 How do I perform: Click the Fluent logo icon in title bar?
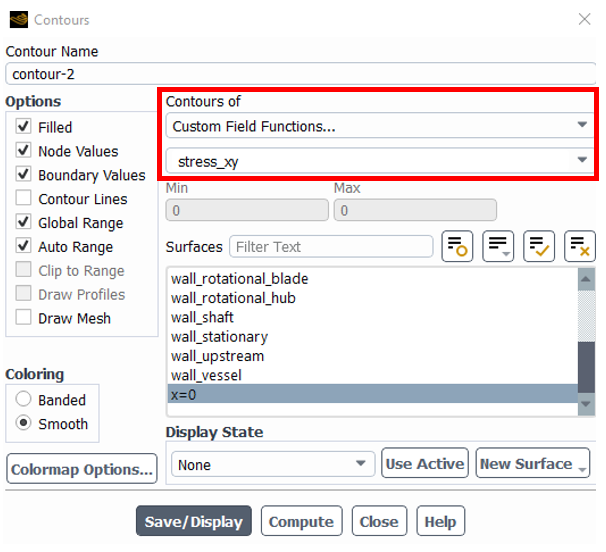19,19
